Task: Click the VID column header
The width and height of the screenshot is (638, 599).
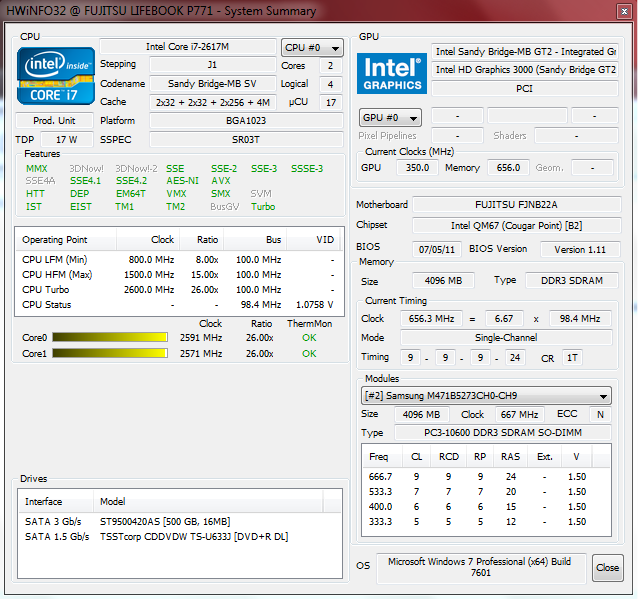Action: click(x=314, y=240)
